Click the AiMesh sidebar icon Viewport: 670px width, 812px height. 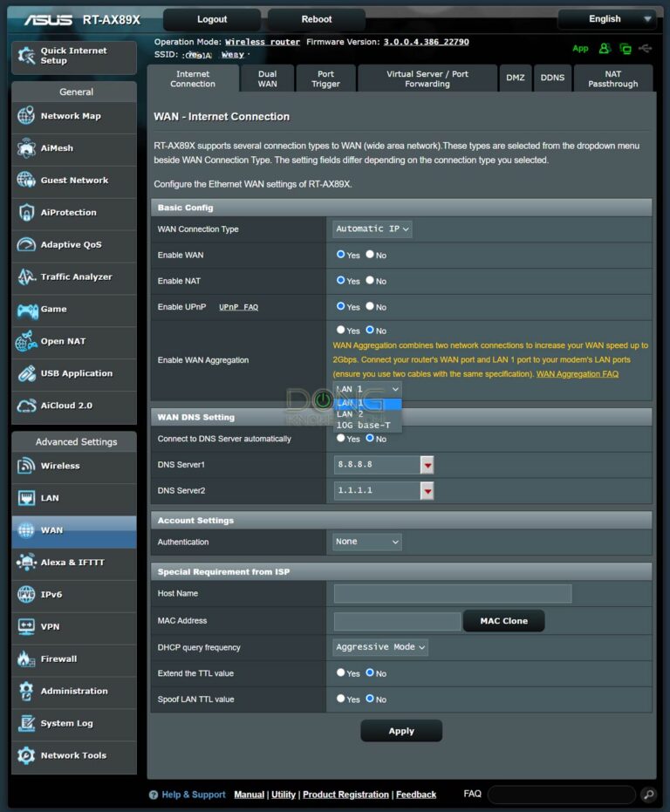coord(26,148)
